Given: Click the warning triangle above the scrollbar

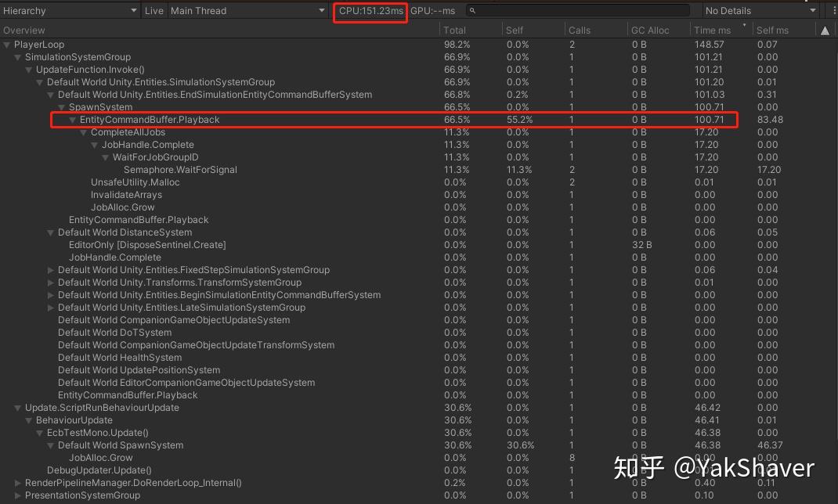Looking at the screenshot, I should 825,30.
